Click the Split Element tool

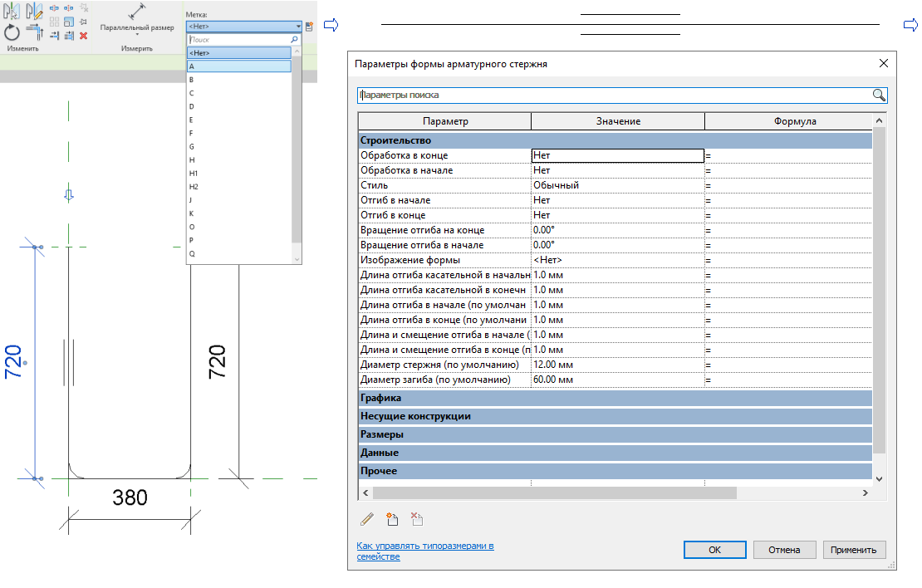click(x=54, y=8)
